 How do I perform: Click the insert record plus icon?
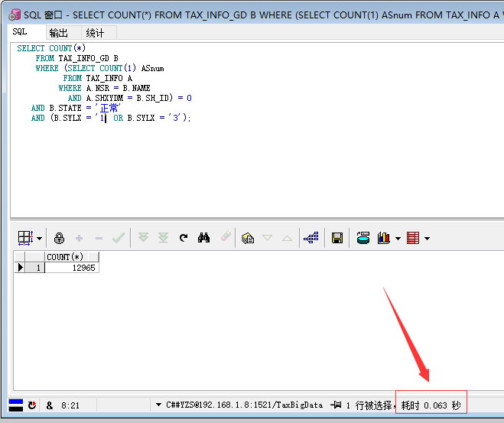click(x=79, y=238)
